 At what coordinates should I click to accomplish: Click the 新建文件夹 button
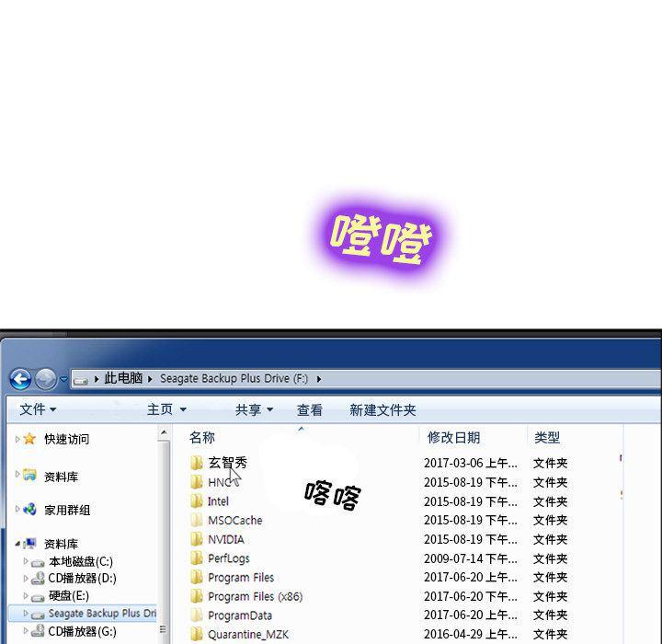[x=382, y=410]
